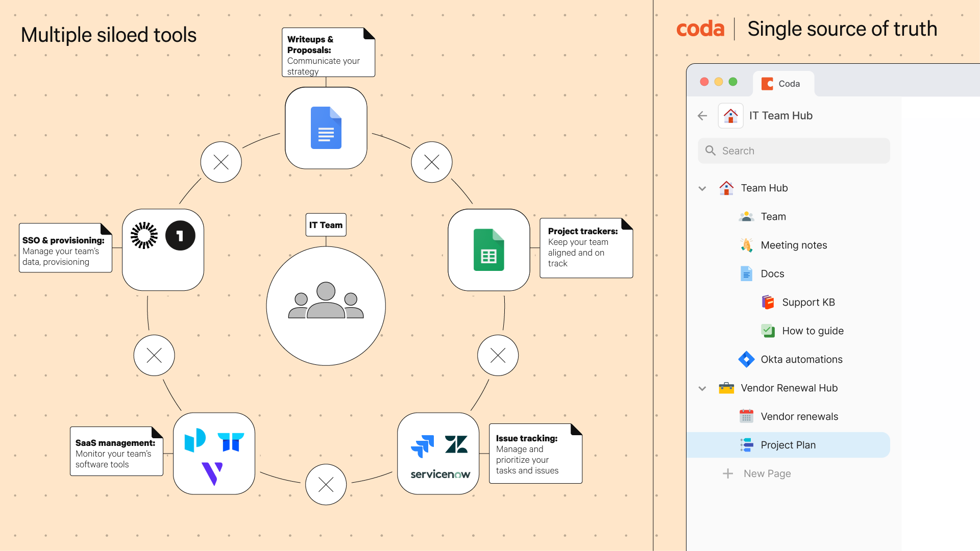The image size is (980, 551).
Task: Click the Support KB books icon
Action: 768,302
